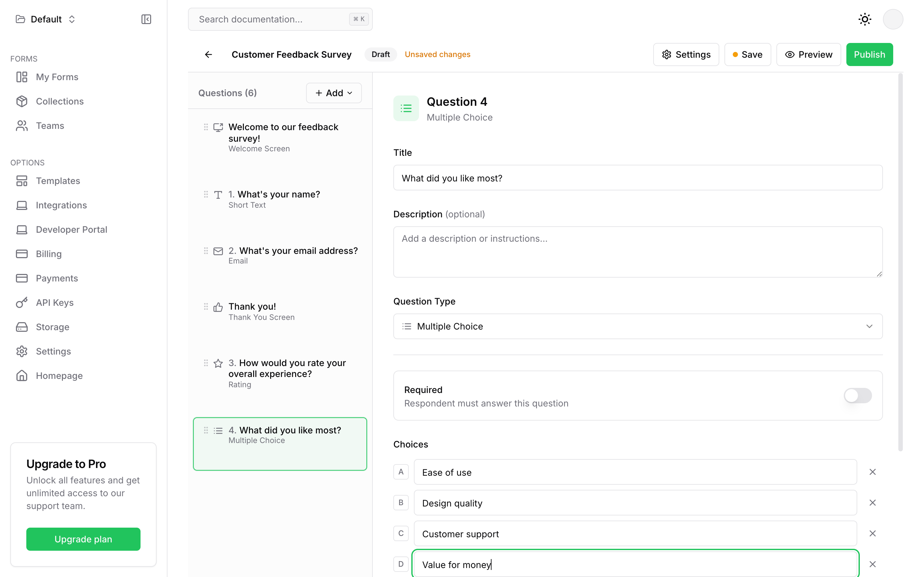Toggle the light/dark theme sun icon
This screenshot has height=577, width=924.
[864, 19]
